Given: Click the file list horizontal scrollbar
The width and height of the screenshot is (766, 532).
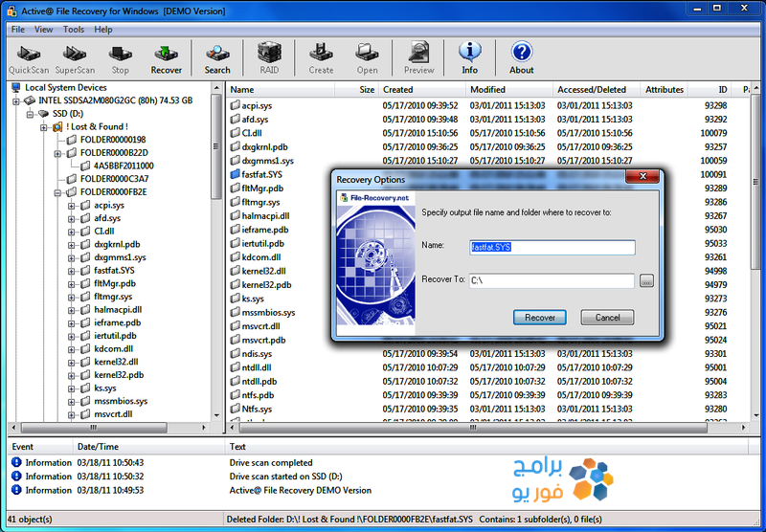Looking at the screenshot, I should (472, 428).
